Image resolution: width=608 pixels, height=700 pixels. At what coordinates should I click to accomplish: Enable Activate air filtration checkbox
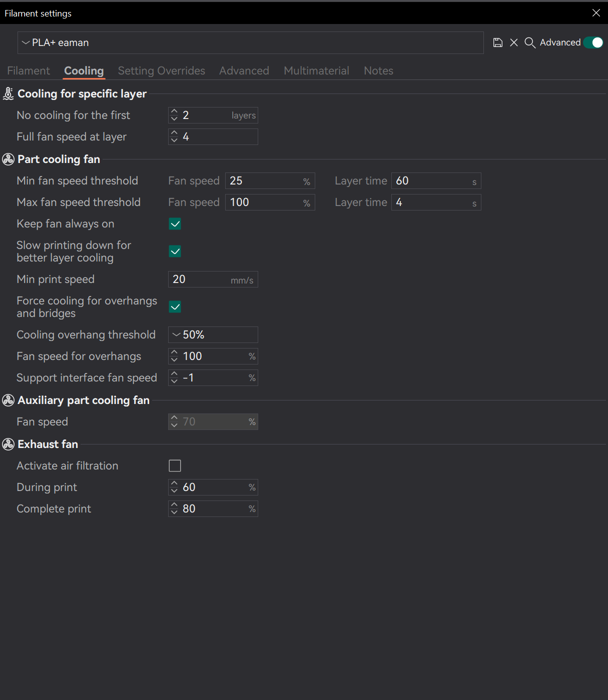pyautogui.click(x=175, y=466)
